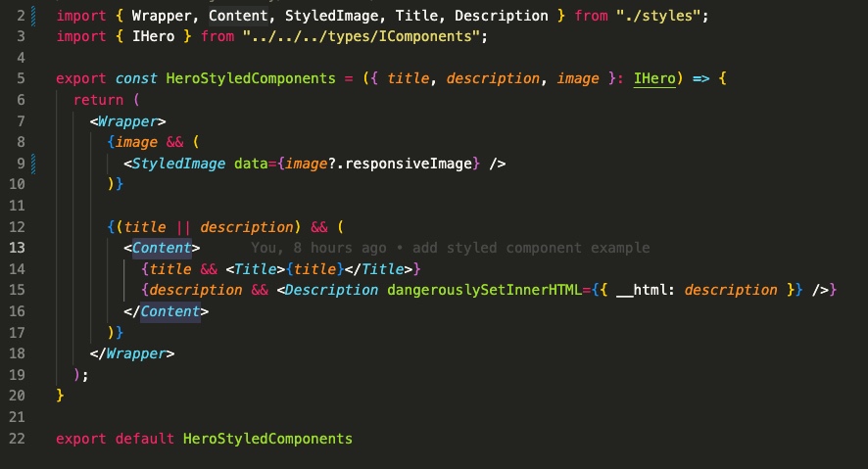Screen dimensions: 868x469
Task: Click the const keyword on line 5
Action: click(x=136, y=78)
